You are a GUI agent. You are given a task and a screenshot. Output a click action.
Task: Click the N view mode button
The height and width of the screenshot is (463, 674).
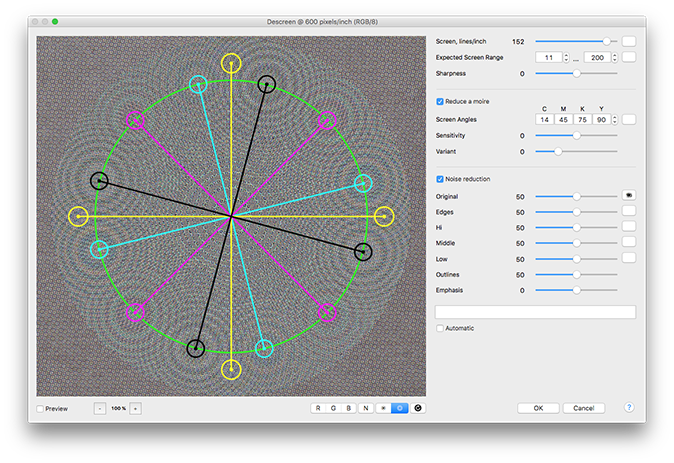[366, 408]
